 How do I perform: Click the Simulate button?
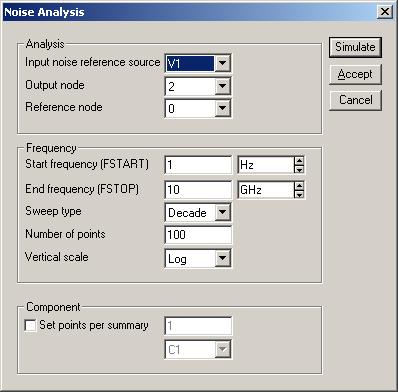(355, 47)
